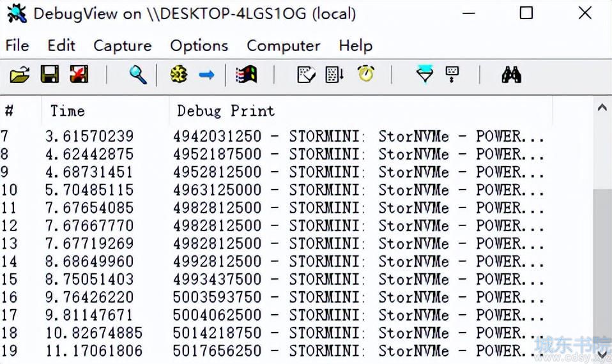Clear display with red X icon
Screen dimensions: 612x364
79,74
